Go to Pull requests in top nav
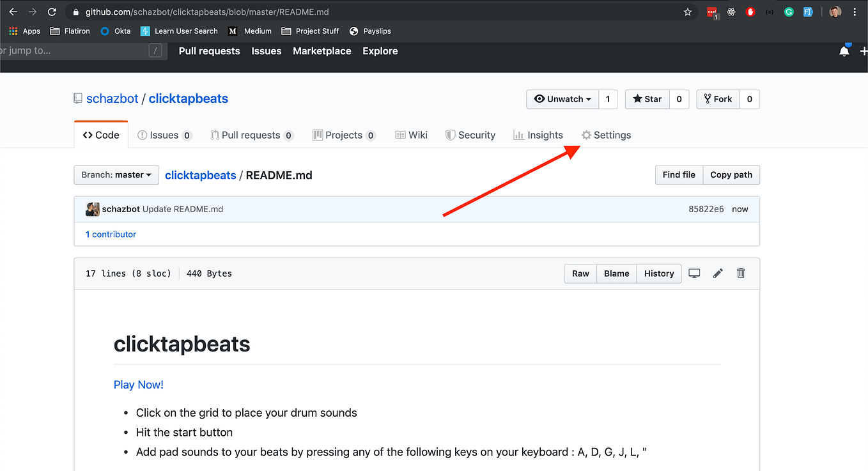 [x=210, y=51]
